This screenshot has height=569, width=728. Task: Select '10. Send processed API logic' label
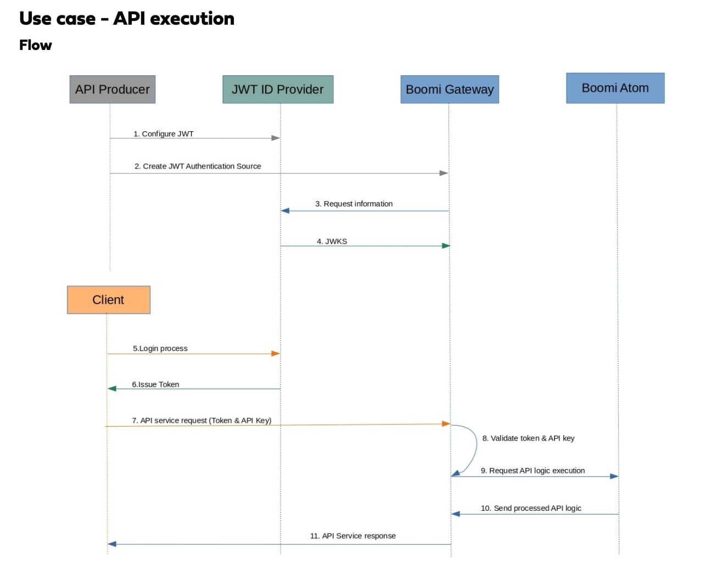click(531, 508)
